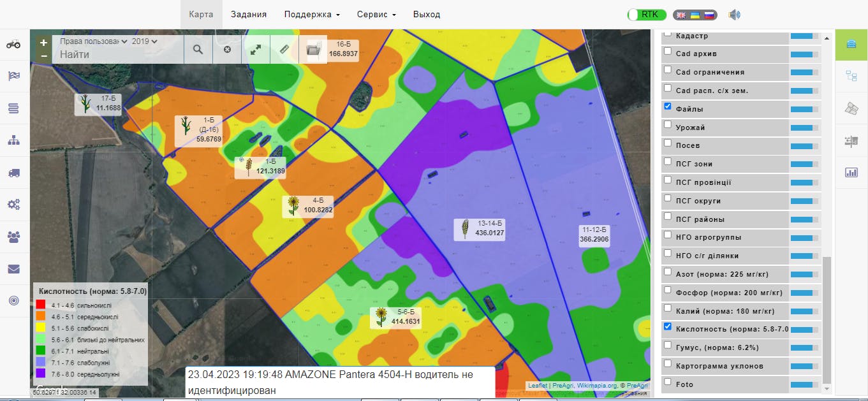Open the Задания menu item
The image size is (868, 401).
pyautogui.click(x=249, y=15)
